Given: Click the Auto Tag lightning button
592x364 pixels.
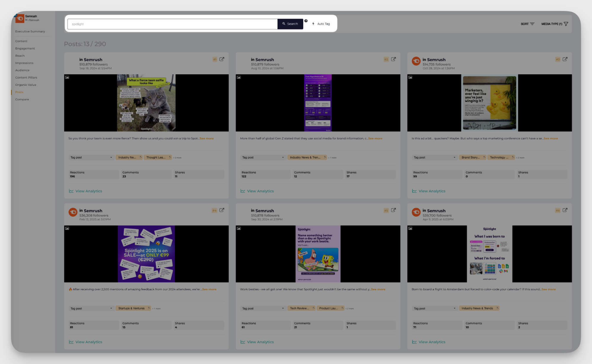Looking at the screenshot, I should pos(321,24).
